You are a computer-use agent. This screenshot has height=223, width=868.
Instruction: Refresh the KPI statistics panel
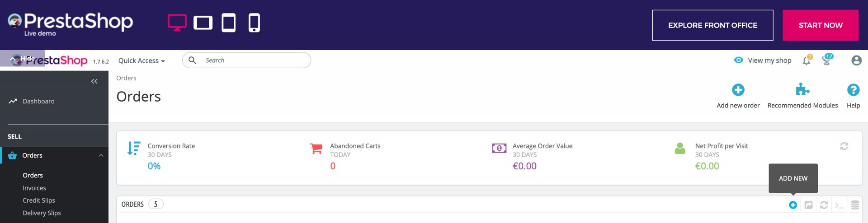coord(844,146)
